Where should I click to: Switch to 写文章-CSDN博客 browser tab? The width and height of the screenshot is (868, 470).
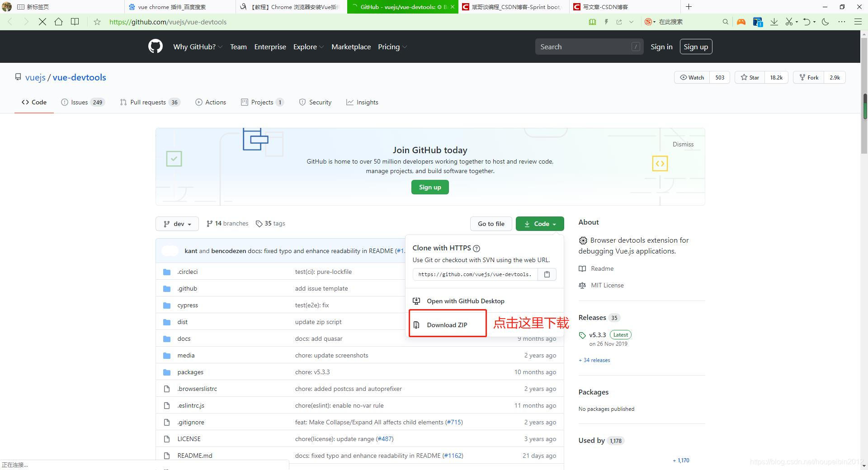tap(625, 7)
